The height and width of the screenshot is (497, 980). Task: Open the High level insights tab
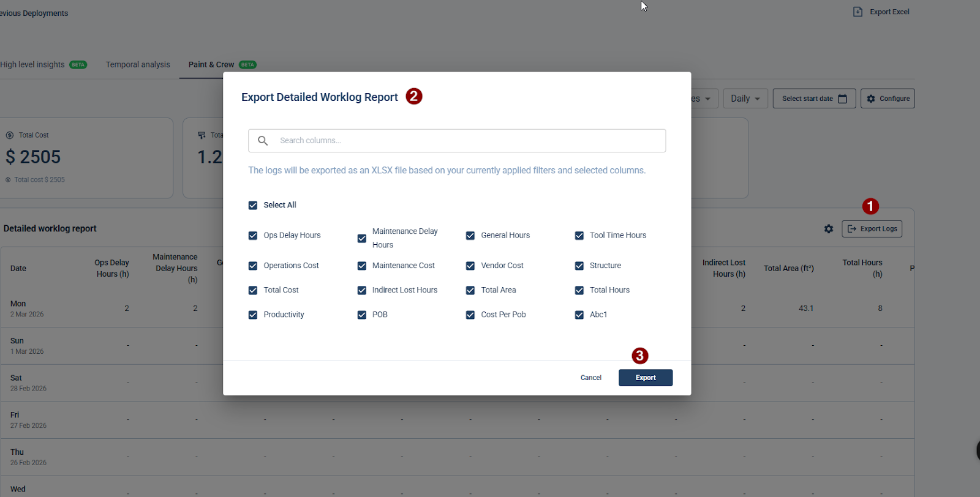pos(34,65)
